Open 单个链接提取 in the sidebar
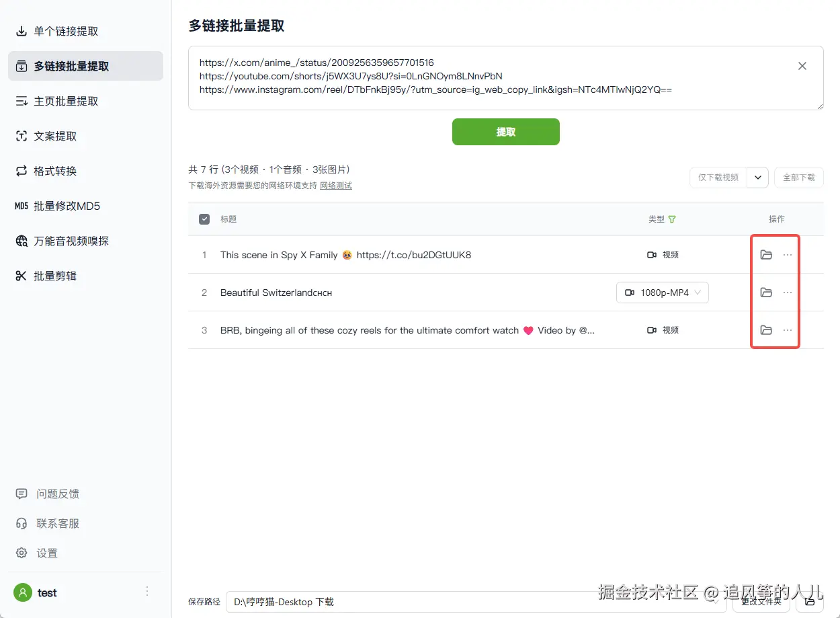 85,31
